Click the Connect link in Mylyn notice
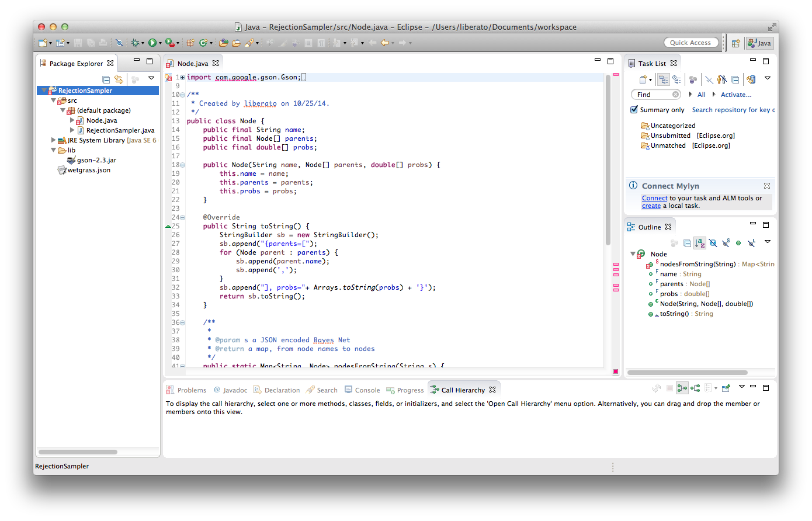 (654, 198)
